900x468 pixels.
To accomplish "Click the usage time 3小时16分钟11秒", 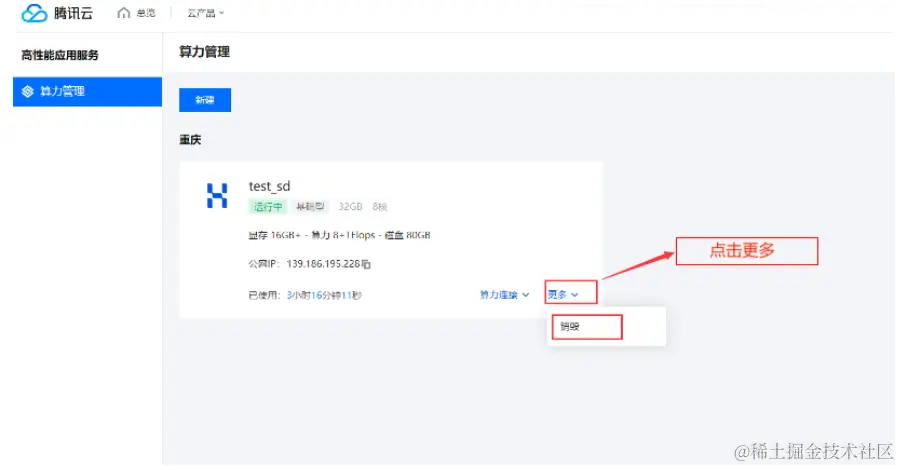I will [x=324, y=295].
